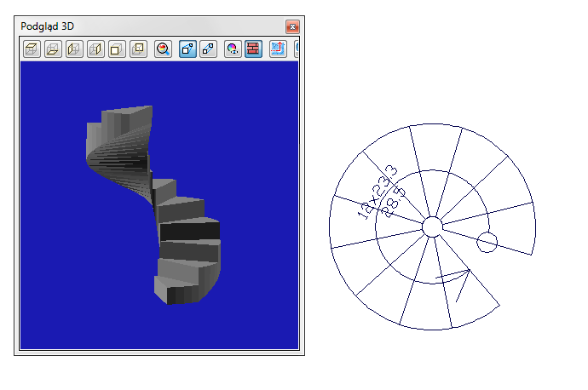This screenshot has height=390, width=588.
Task: Click the central column circle in plan
Action: pyautogui.click(x=432, y=227)
